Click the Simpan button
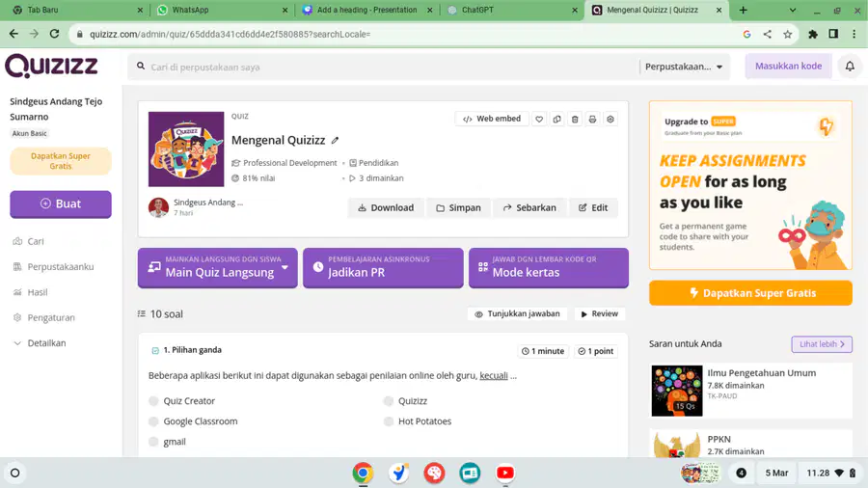 coord(458,208)
